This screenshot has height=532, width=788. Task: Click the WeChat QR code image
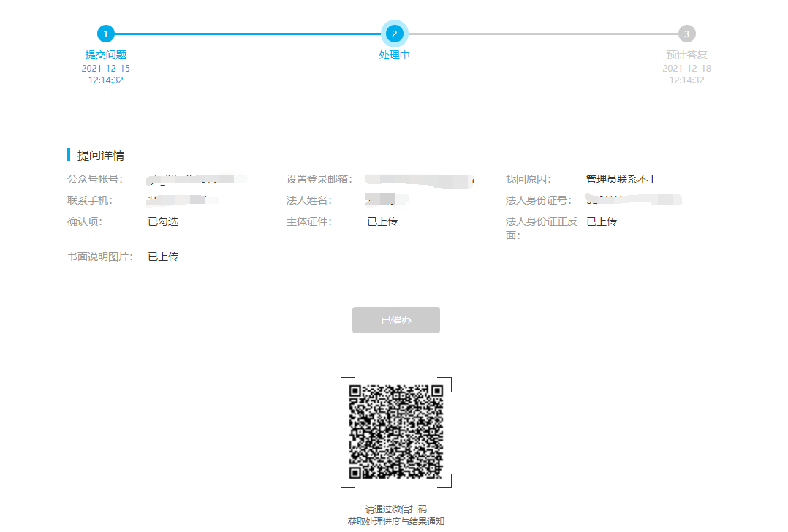396,432
